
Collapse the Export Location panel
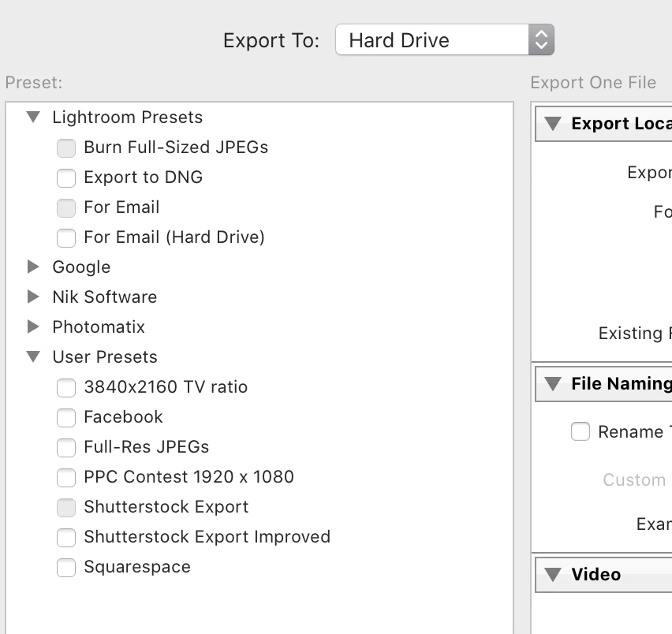(553, 123)
